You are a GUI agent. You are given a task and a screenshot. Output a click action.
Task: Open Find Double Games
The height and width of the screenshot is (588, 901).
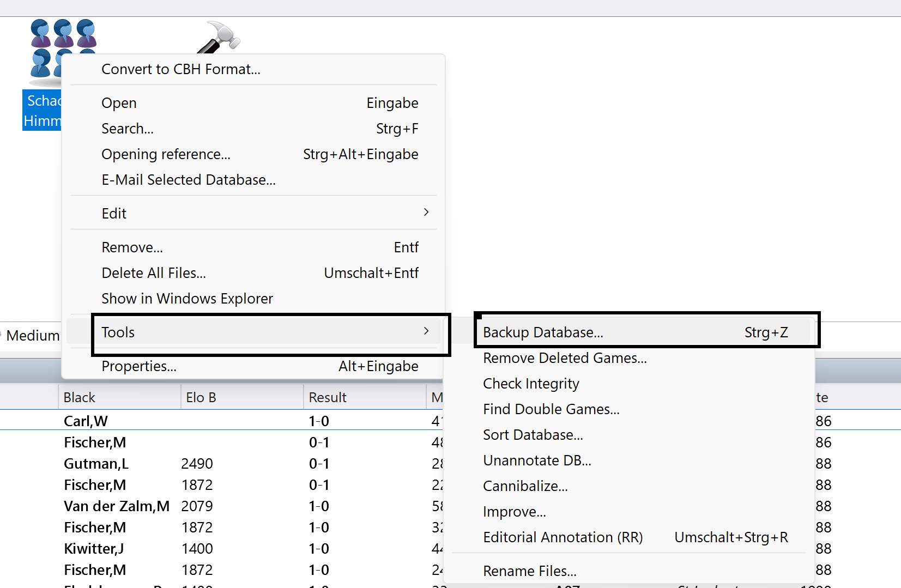pyautogui.click(x=551, y=409)
